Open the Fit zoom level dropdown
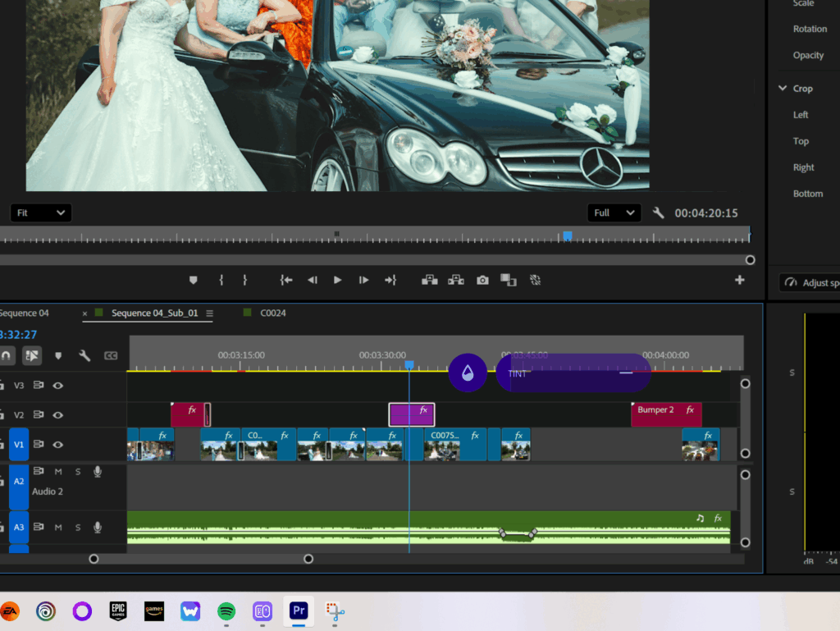This screenshot has width=840, height=631. click(41, 213)
